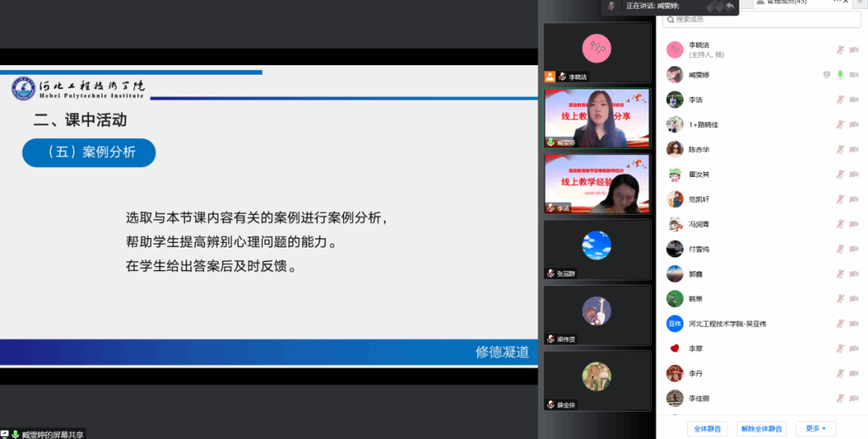Click camera-off icon for 范凯轩

coord(854,199)
